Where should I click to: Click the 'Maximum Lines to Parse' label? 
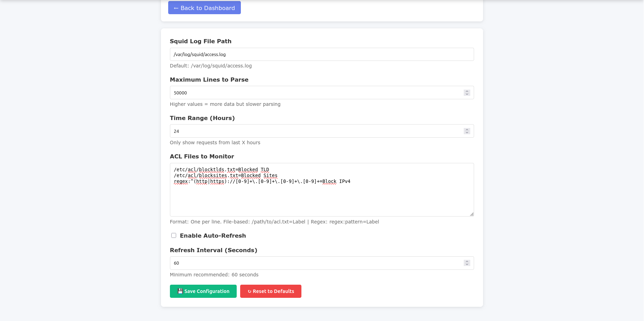pos(209,80)
